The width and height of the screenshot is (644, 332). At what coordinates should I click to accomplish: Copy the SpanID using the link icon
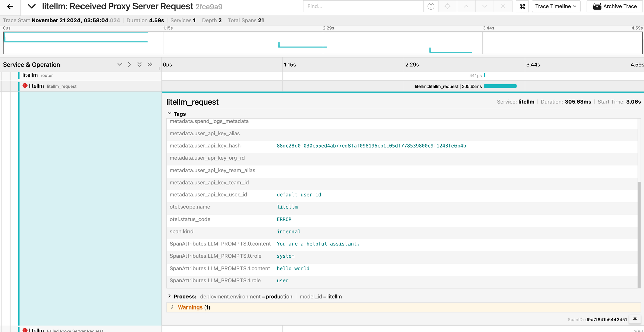pos(634,319)
